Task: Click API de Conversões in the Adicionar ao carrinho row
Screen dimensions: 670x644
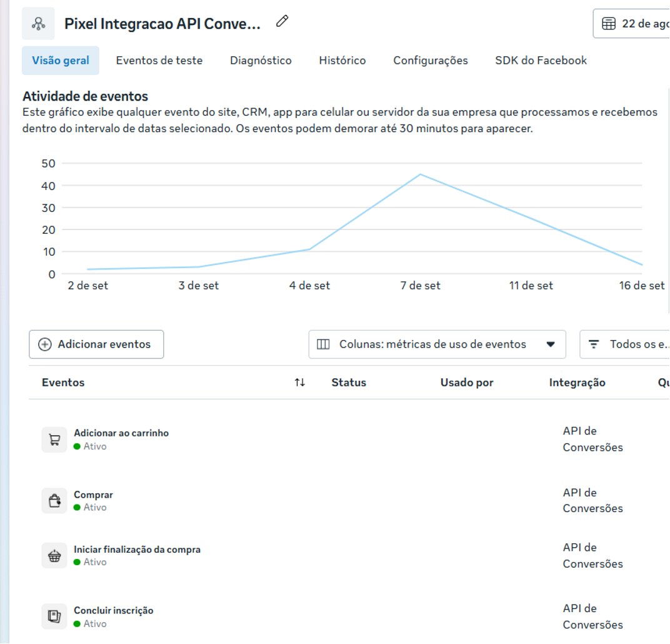Action: [x=592, y=439]
